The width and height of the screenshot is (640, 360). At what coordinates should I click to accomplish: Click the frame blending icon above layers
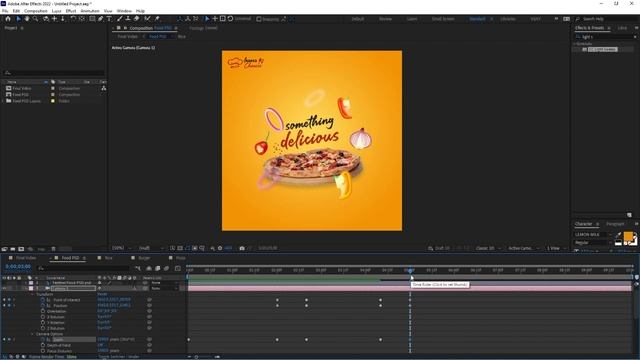pyautogui.click(x=158, y=268)
